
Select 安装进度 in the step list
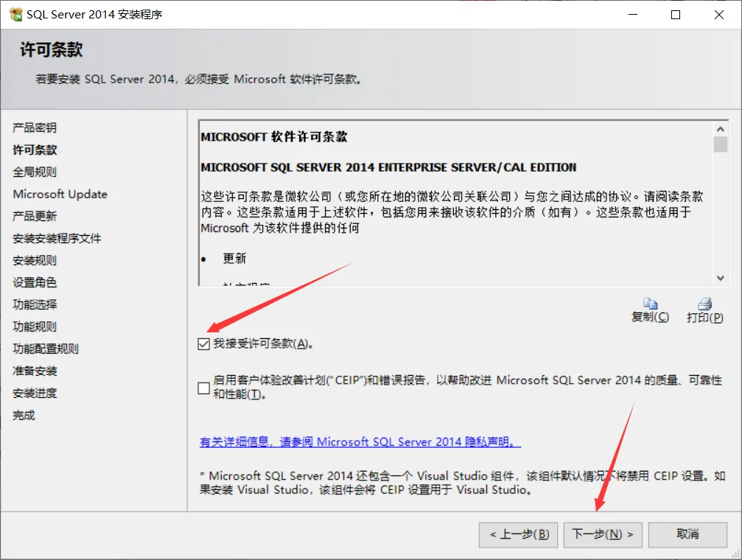(35, 393)
